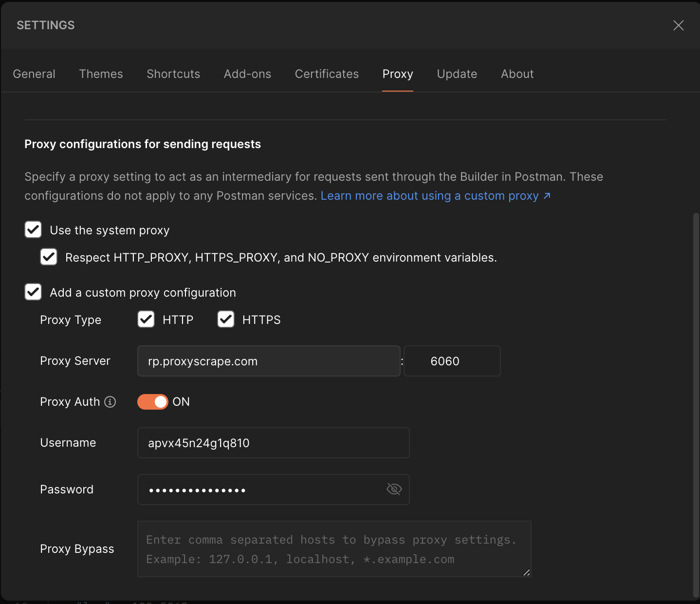Open the About section
700x604 pixels.
[x=516, y=74]
